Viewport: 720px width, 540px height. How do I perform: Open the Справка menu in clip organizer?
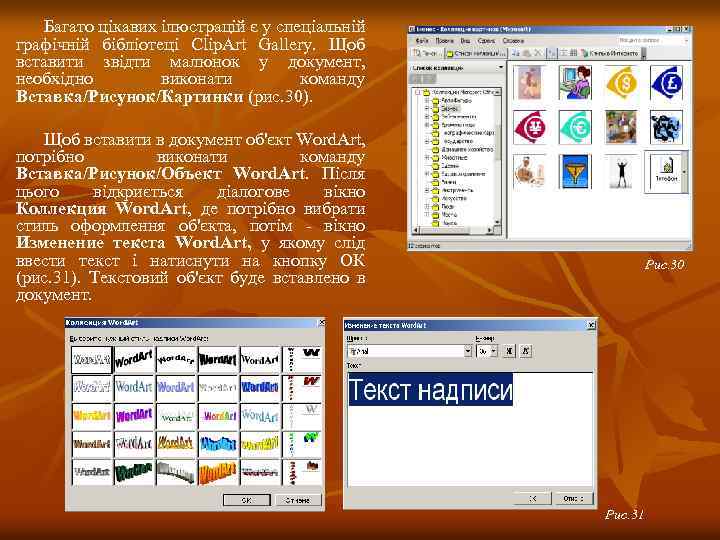(513, 41)
